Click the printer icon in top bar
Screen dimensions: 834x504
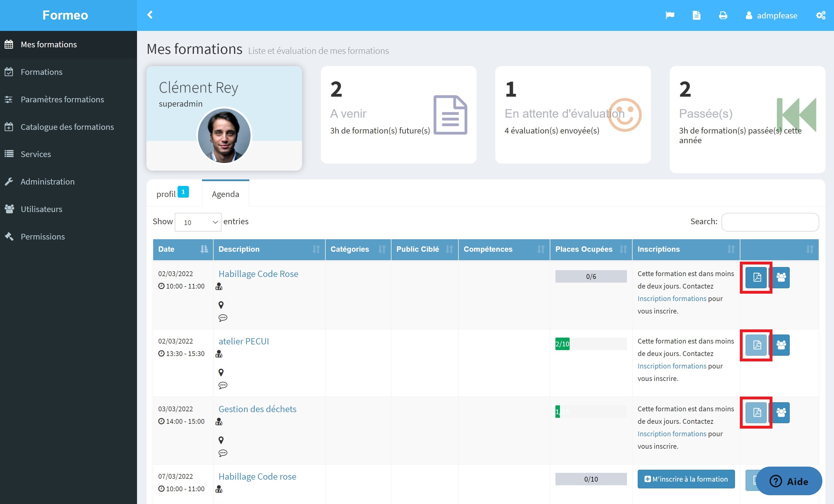coord(723,15)
